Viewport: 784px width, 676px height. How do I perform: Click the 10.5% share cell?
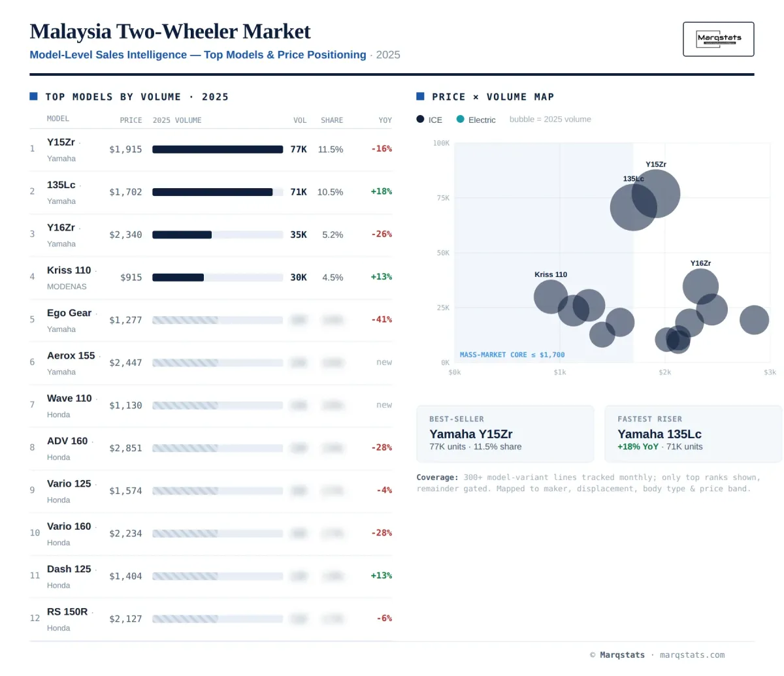point(331,192)
